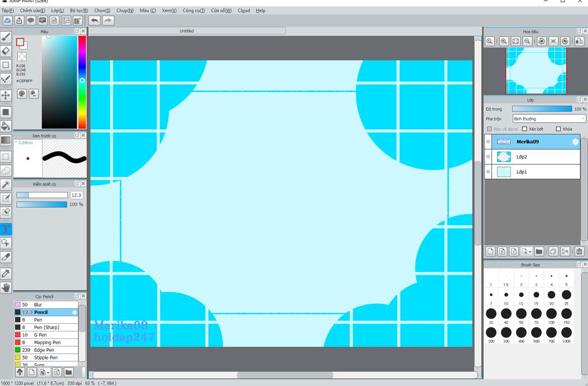Screen dimensions: 588x386
Task: Select the Brush tool in left toolbar
Action: (x=6, y=36)
